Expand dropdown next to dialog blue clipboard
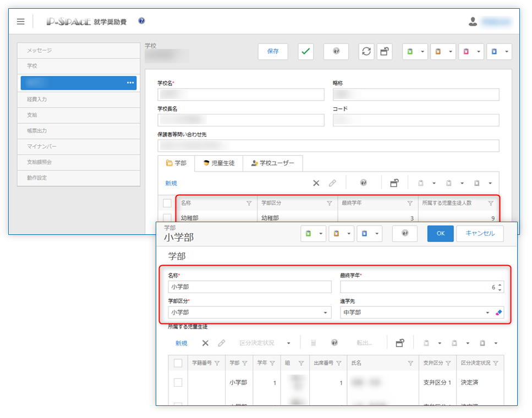532x418 pixels. [377, 234]
